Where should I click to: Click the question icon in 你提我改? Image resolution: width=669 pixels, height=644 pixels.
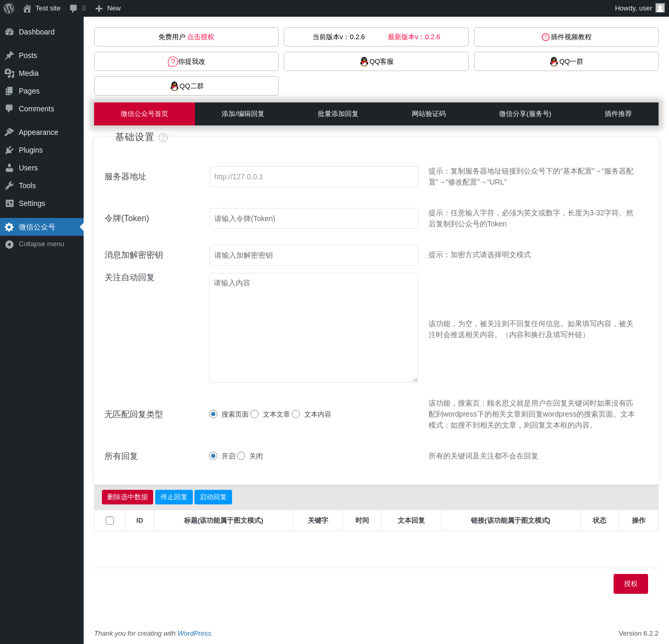coord(172,62)
